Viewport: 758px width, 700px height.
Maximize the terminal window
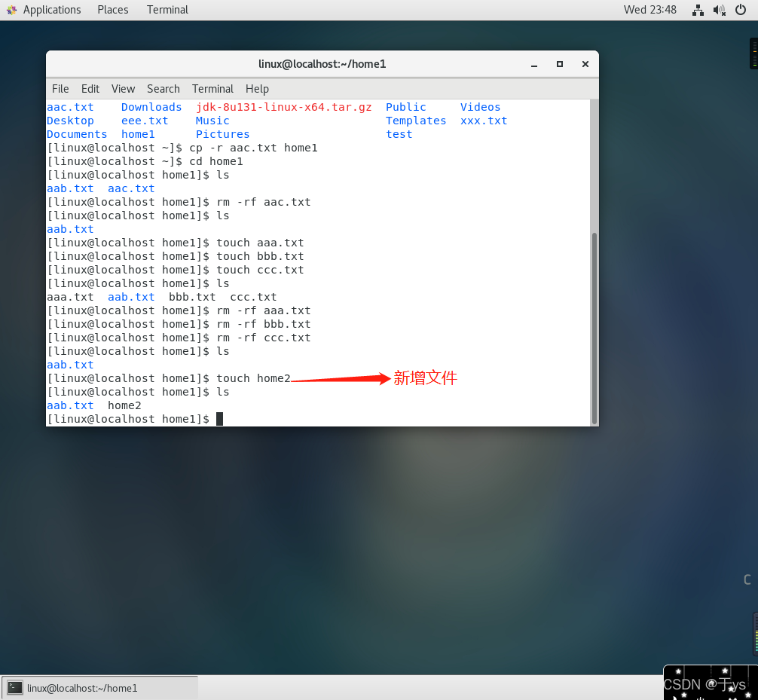pos(560,64)
